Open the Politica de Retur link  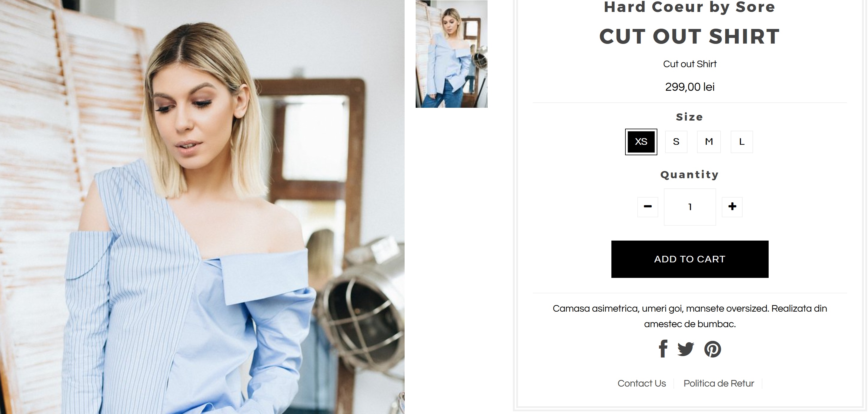tap(719, 383)
